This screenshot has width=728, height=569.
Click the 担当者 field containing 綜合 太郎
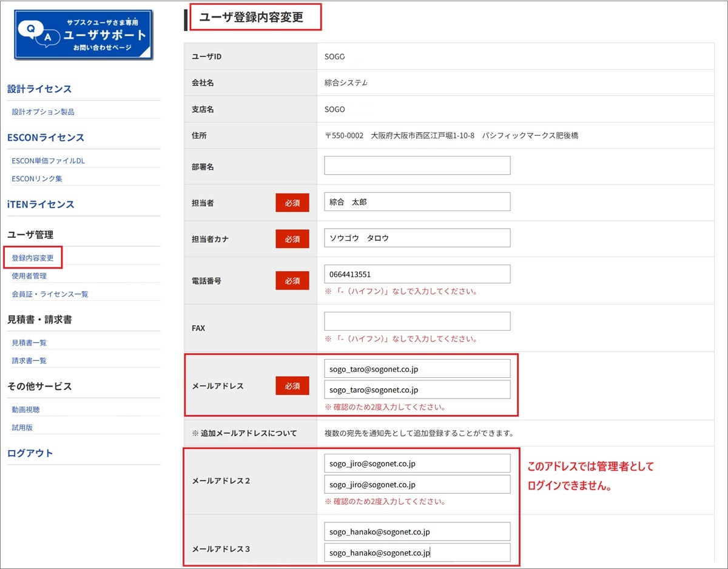coord(417,202)
